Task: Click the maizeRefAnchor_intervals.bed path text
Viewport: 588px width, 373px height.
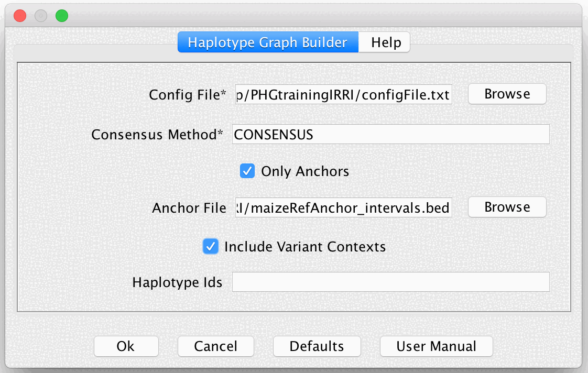Action: (x=343, y=208)
